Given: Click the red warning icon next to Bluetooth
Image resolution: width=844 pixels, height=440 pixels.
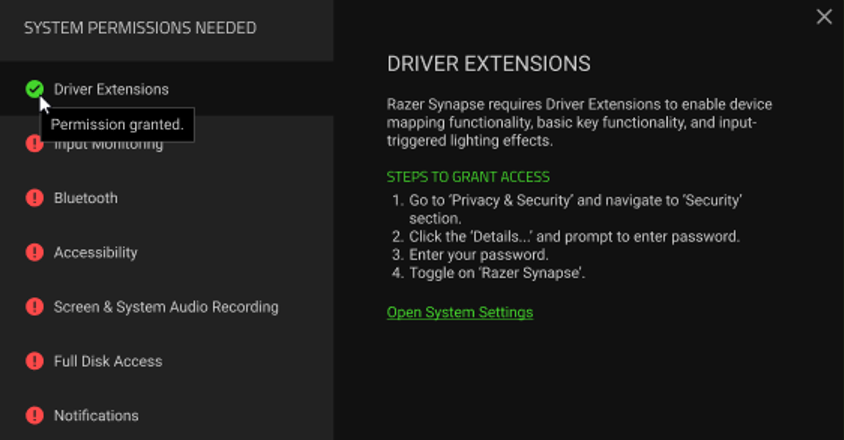Looking at the screenshot, I should point(35,198).
